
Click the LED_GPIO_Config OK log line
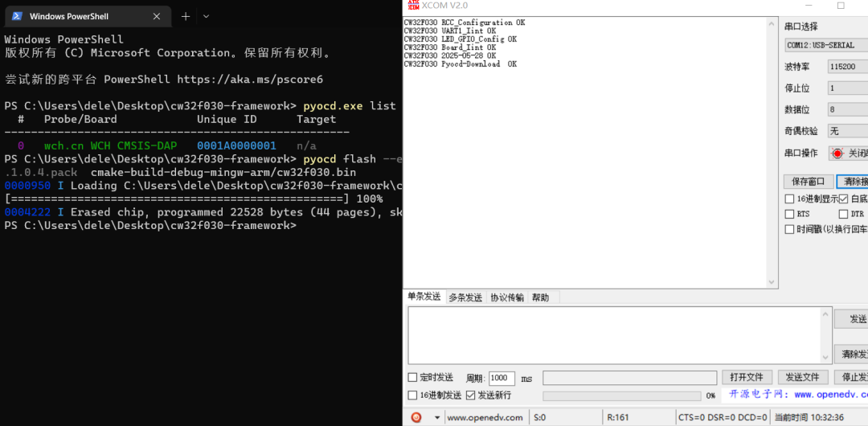[x=460, y=39]
